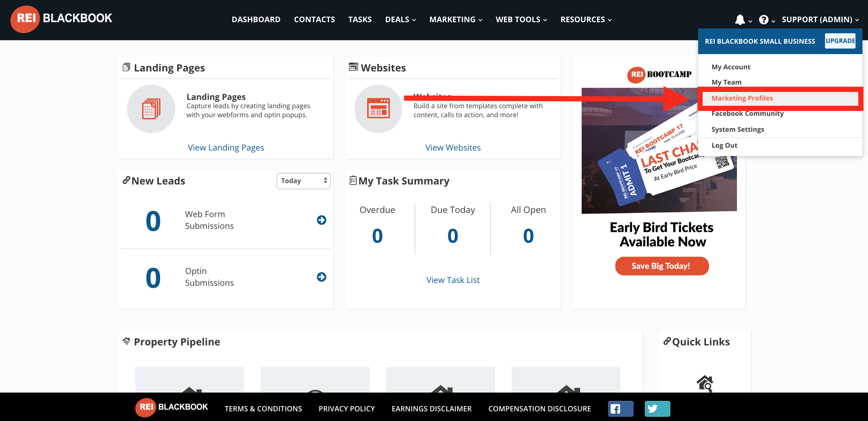This screenshot has width=868, height=421.
Task: Click the My Task Summary clipboard icon
Action: point(353,180)
